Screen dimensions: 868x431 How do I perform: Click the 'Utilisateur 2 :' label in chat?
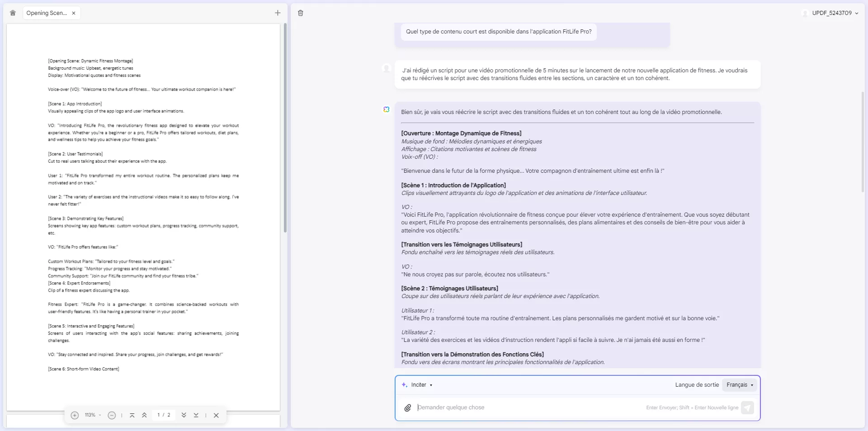418,332
